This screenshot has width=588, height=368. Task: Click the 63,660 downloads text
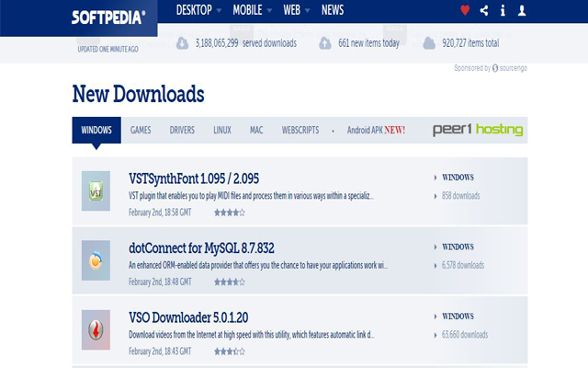coord(465,335)
